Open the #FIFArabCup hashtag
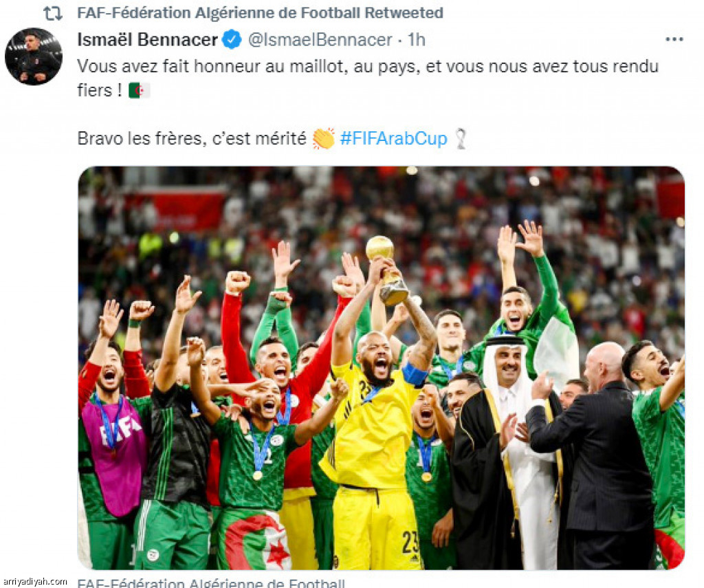 (394, 138)
